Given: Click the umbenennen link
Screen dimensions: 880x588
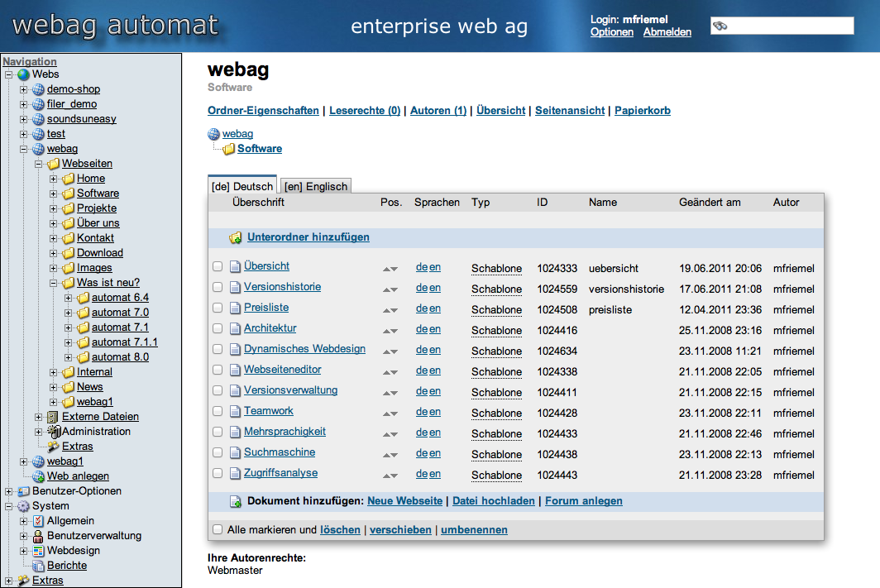Looking at the screenshot, I should tap(474, 529).
